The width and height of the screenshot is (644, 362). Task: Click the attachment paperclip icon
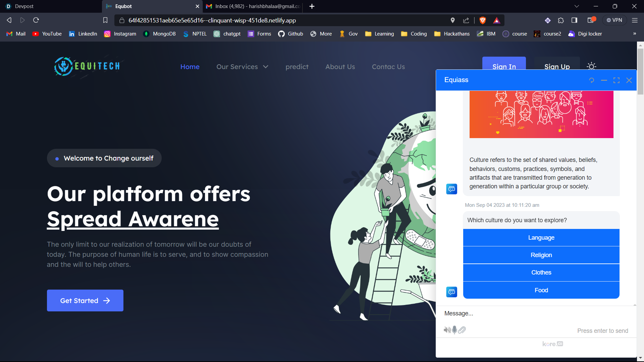[x=462, y=330]
